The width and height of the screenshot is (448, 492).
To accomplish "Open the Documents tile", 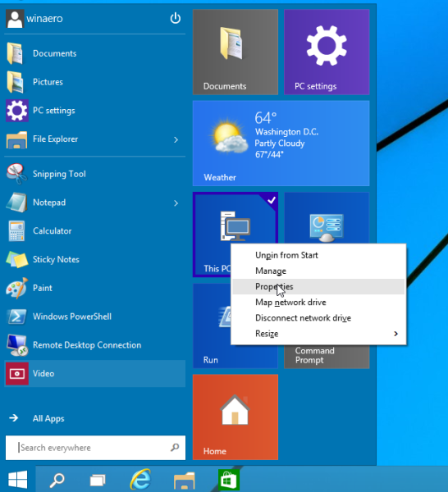I will 235,52.
